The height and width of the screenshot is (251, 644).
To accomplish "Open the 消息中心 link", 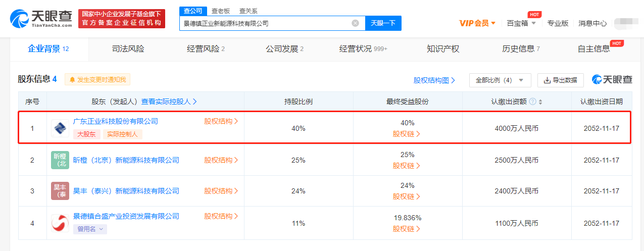I will click(592, 23).
